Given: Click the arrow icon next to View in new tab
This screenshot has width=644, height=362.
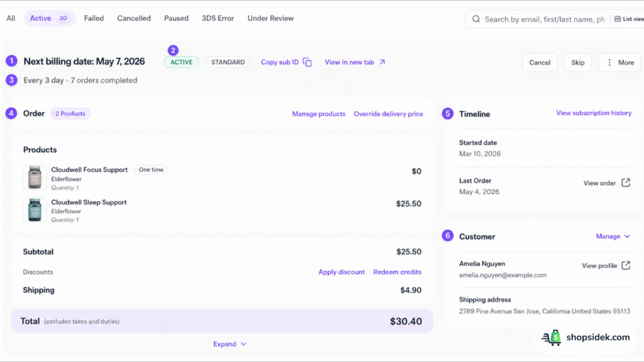Looking at the screenshot, I should point(382,62).
